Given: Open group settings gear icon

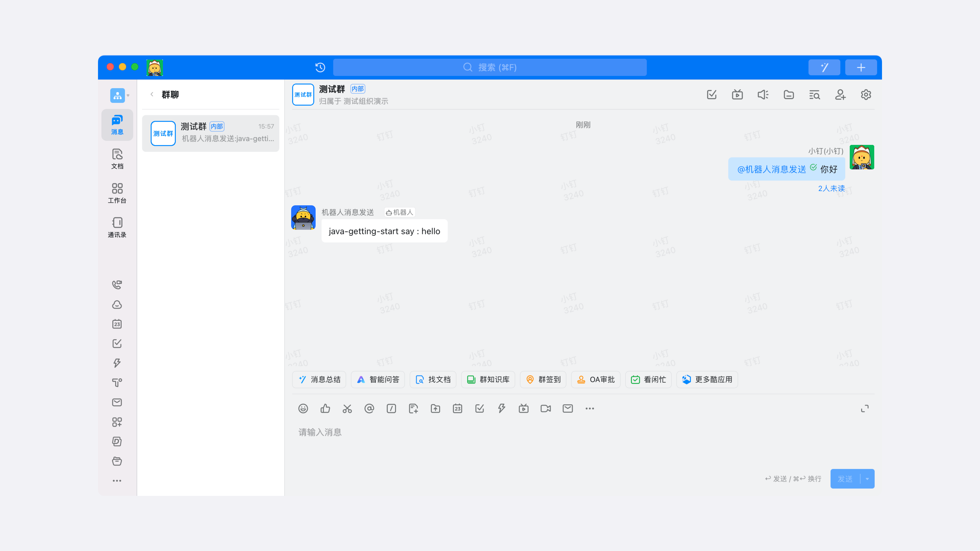Looking at the screenshot, I should [866, 95].
